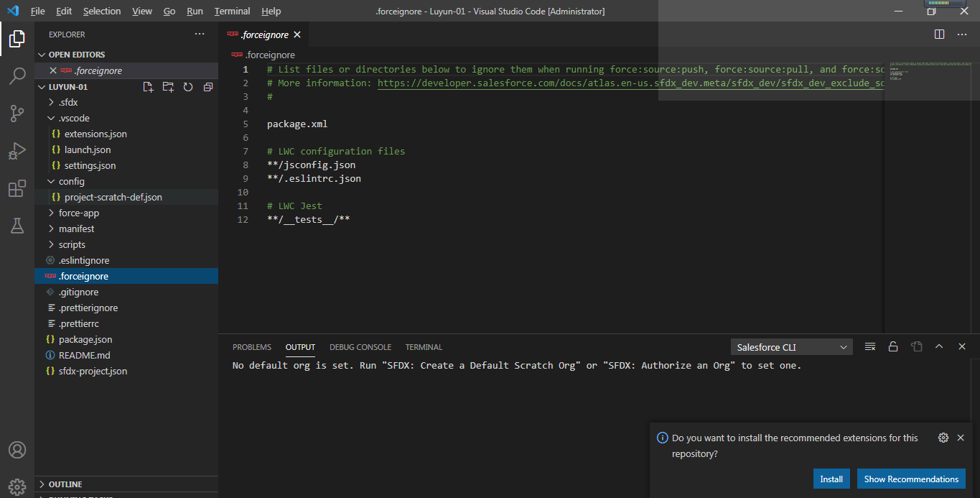Switch to the PROBLEMS tab
Image resolution: width=980 pixels, height=498 pixels.
(x=251, y=346)
